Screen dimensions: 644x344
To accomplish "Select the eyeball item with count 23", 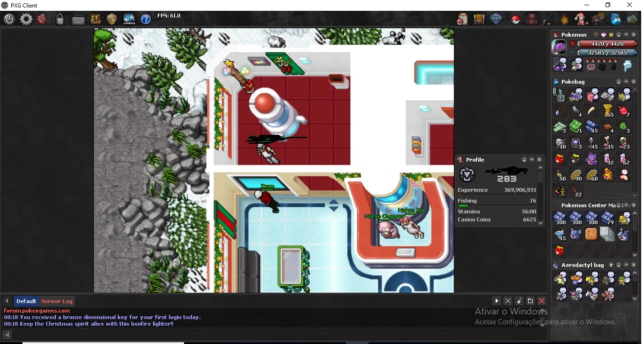I will [x=624, y=143].
